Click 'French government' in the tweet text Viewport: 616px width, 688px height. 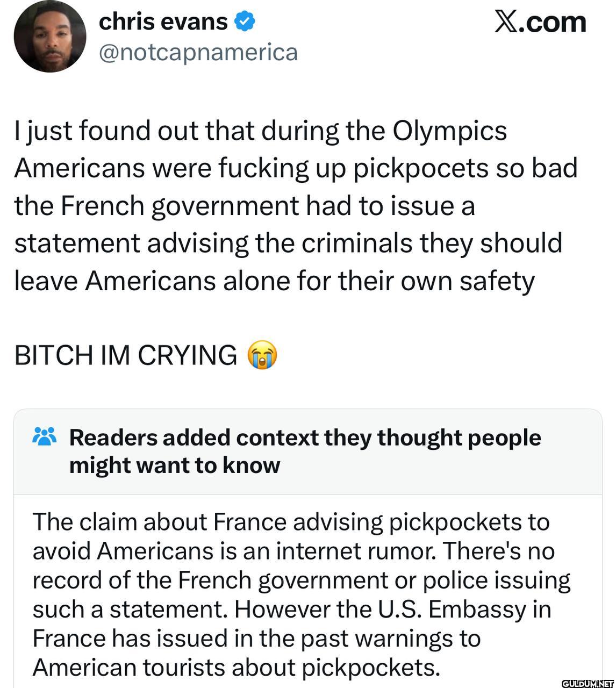pyautogui.click(x=179, y=205)
